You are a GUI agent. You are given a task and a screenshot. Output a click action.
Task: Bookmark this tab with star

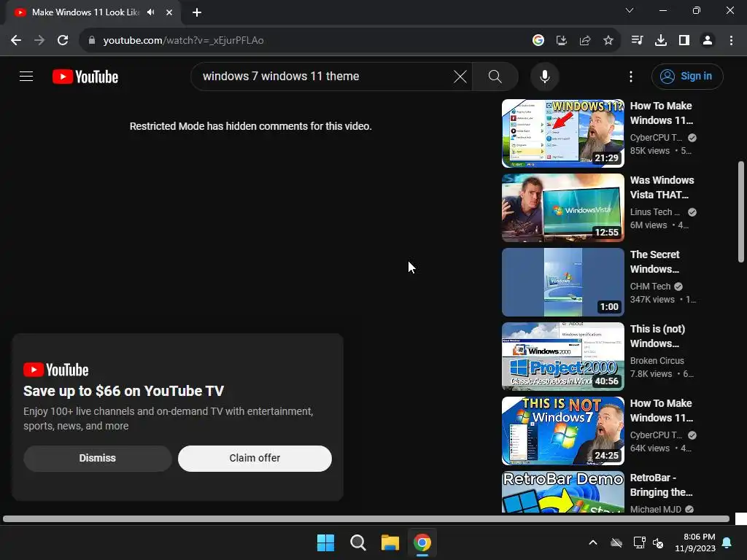pyautogui.click(x=608, y=41)
